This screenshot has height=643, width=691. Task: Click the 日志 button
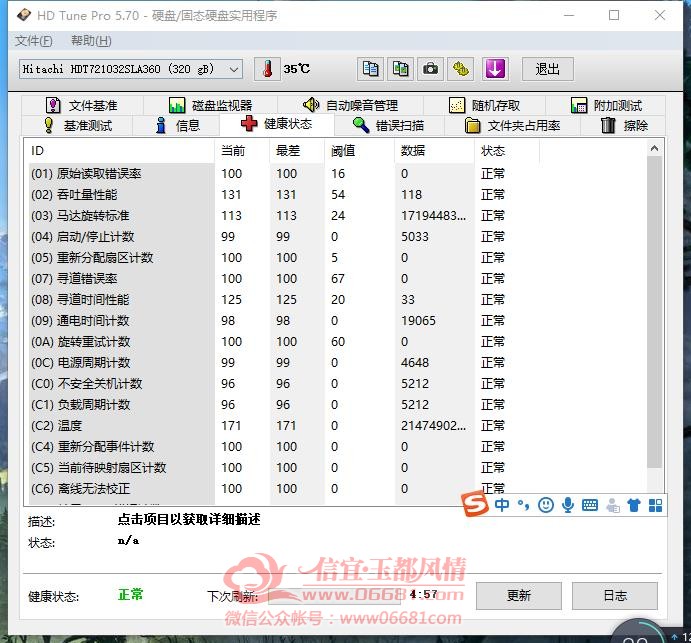pos(615,595)
